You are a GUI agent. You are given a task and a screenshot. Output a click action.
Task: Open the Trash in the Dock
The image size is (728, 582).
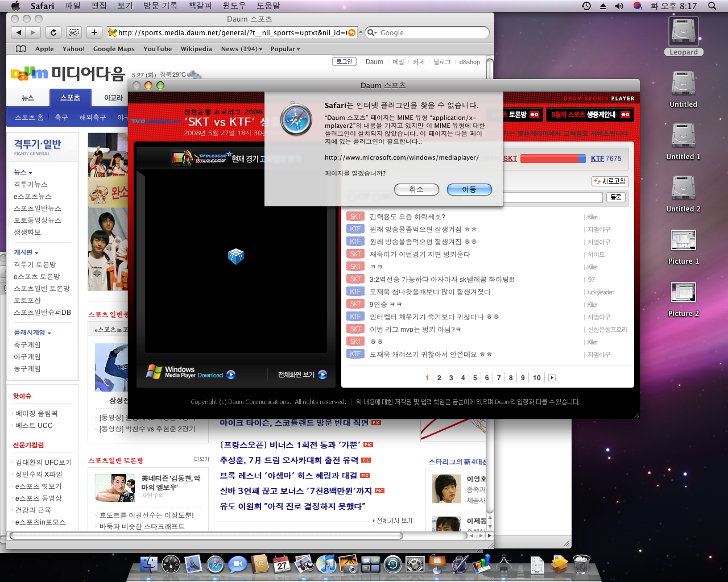click(x=581, y=564)
